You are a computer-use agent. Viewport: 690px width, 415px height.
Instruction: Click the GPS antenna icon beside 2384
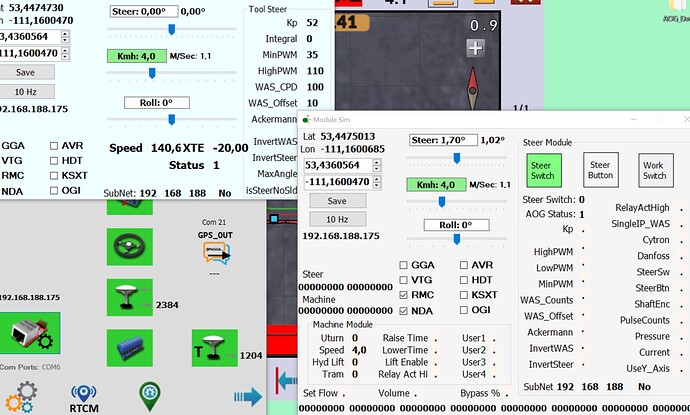pyautogui.click(x=130, y=297)
